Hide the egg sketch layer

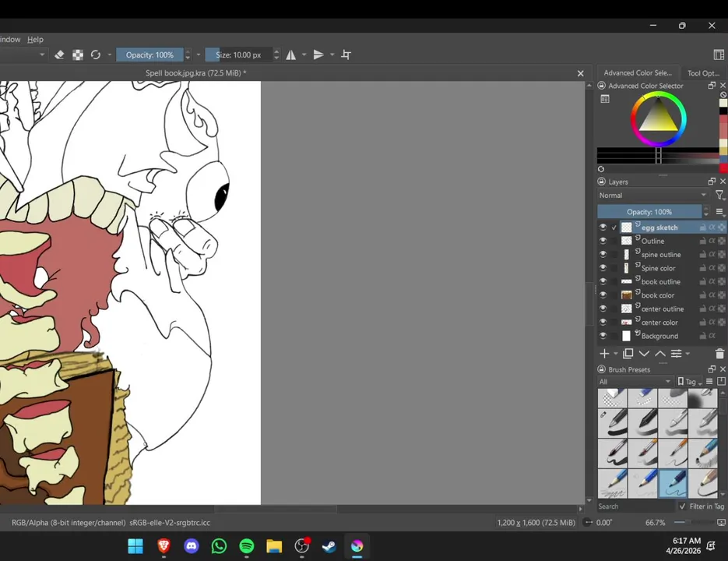click(603, 228)
